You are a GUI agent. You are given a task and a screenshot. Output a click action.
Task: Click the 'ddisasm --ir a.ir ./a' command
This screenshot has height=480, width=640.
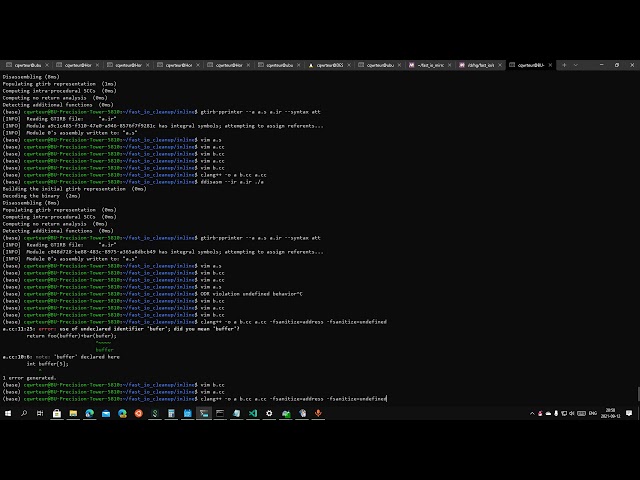click(232, 182)
